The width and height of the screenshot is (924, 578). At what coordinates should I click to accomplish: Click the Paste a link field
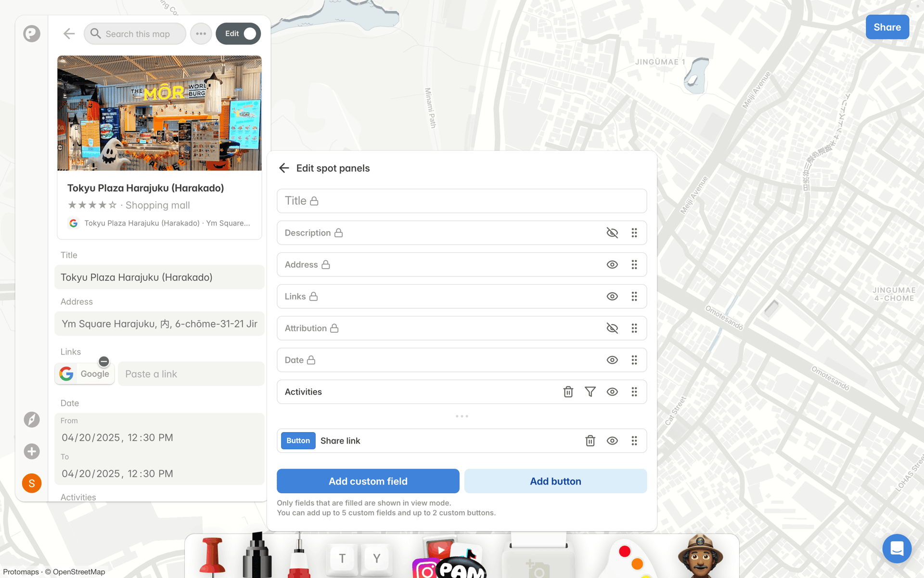[191, 374]
